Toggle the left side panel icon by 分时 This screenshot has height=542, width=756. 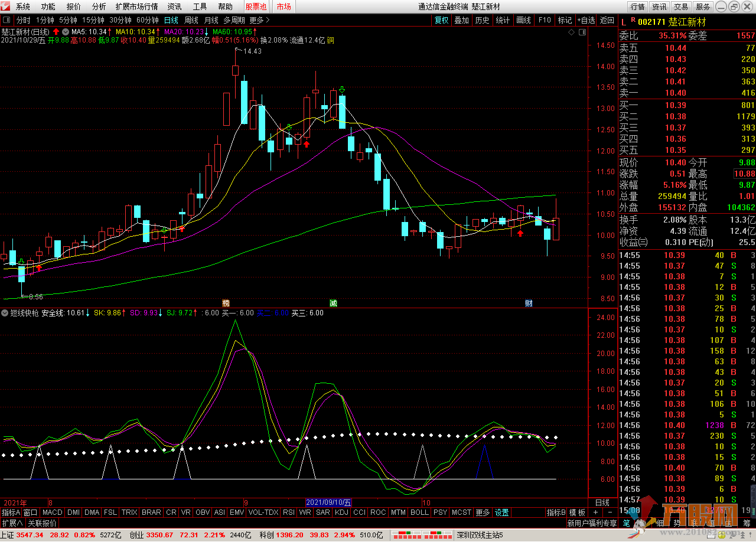pyautogui.click(x=8, y=20)
